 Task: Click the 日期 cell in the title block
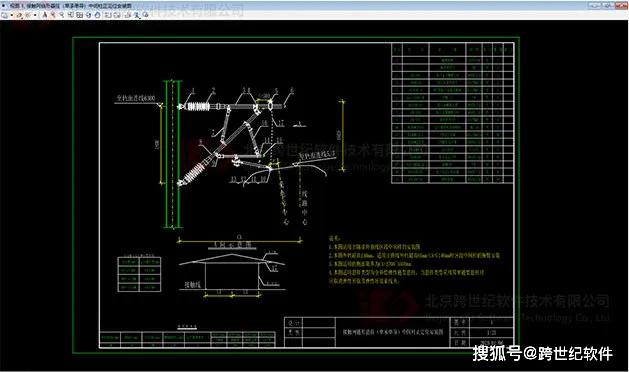click(x=459, y=342)
